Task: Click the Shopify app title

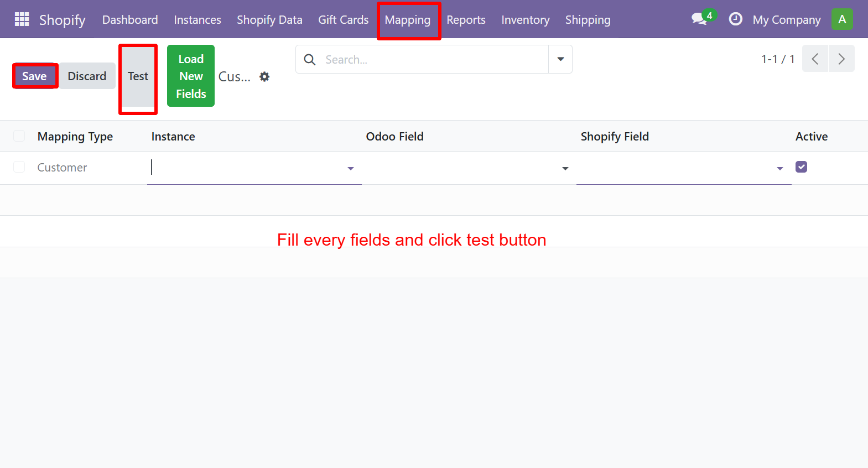Action: pyautogui.click(x=62, y=20)
